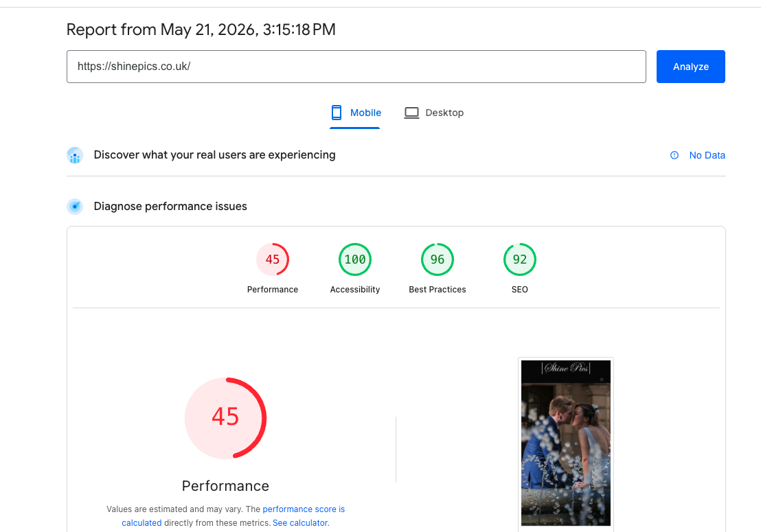Click the mobile phone icon
This screenshot has height=532, width=761.
(337, 113)
